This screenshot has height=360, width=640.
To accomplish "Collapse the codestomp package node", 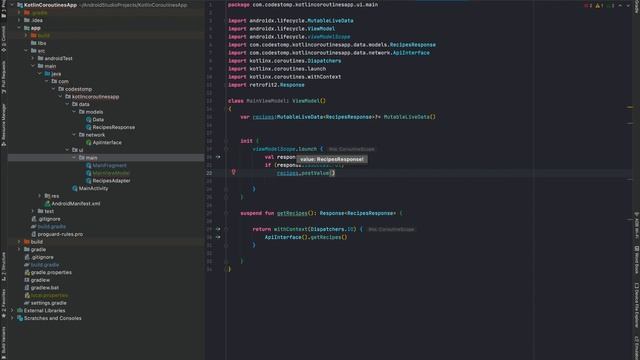I will pos(53,89).
